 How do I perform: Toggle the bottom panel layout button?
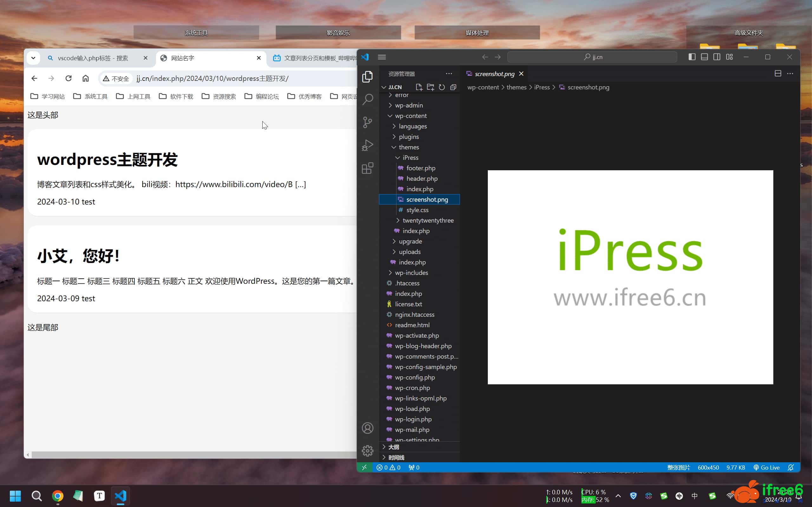coord(704,57)
